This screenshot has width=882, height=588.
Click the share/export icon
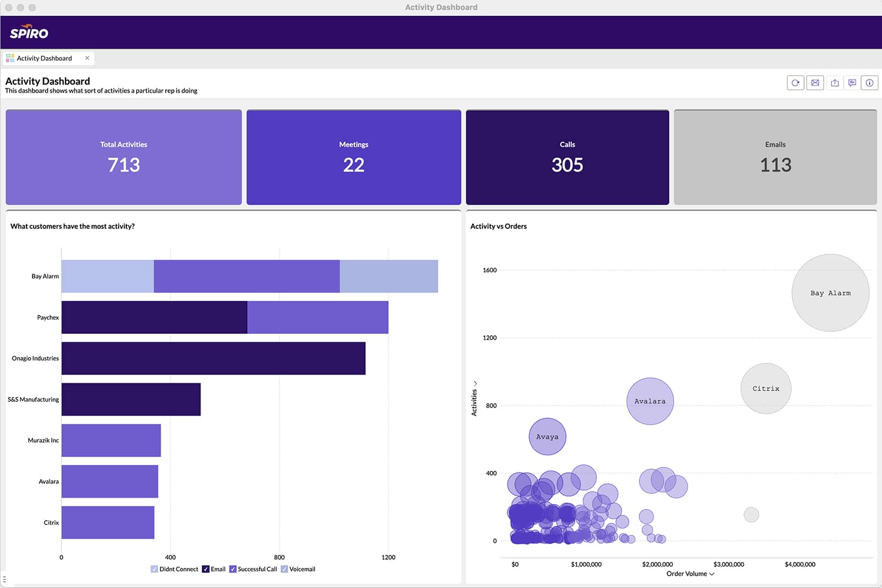pos(834,83)
